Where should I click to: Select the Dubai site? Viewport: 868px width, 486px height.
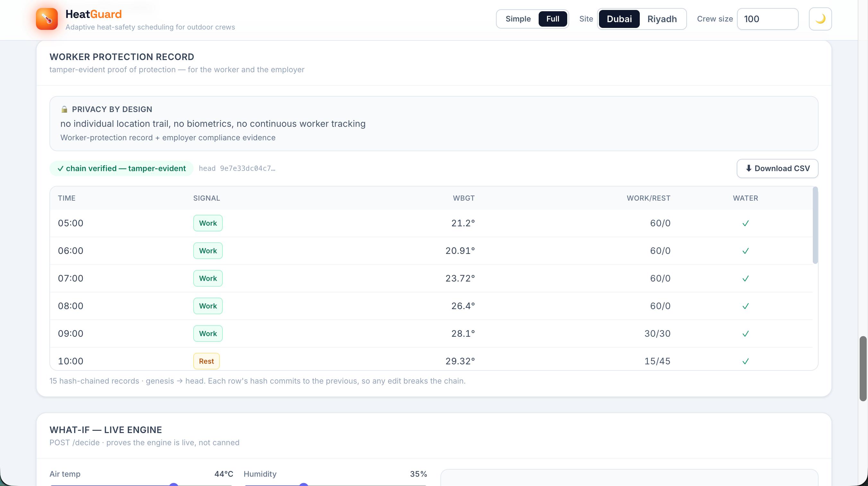pos(619,19)
